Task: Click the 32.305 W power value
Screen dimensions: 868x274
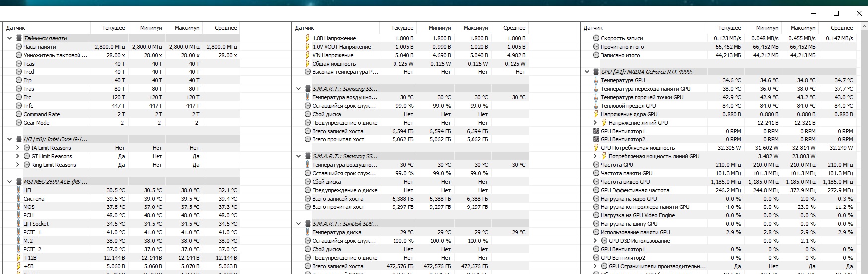Action: pos(729,148)
